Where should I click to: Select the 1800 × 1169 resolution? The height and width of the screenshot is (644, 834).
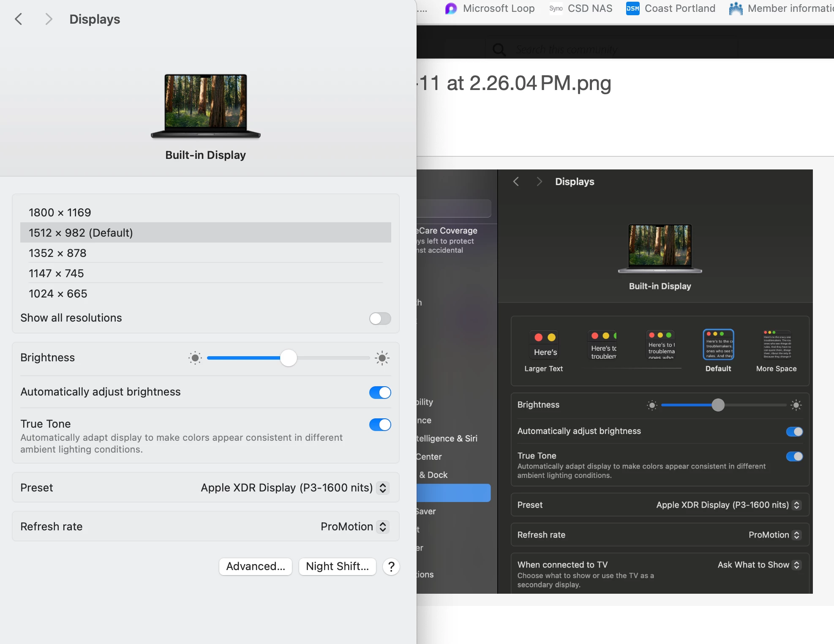(60, 213)
